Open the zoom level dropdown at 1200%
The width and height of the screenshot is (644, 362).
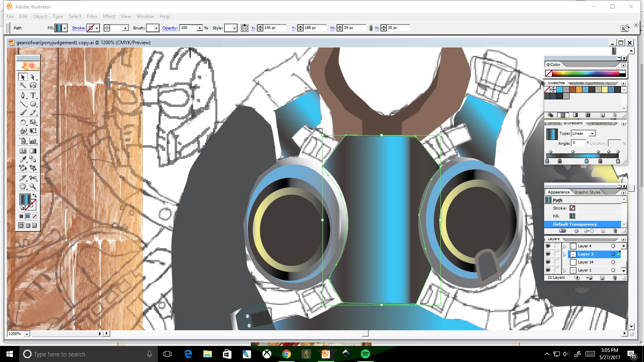pyautogui.click(x=27, y=334)
